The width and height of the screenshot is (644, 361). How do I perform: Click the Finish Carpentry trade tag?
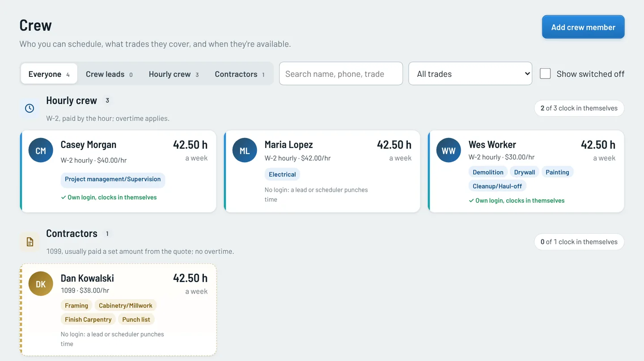coord(88,319)
